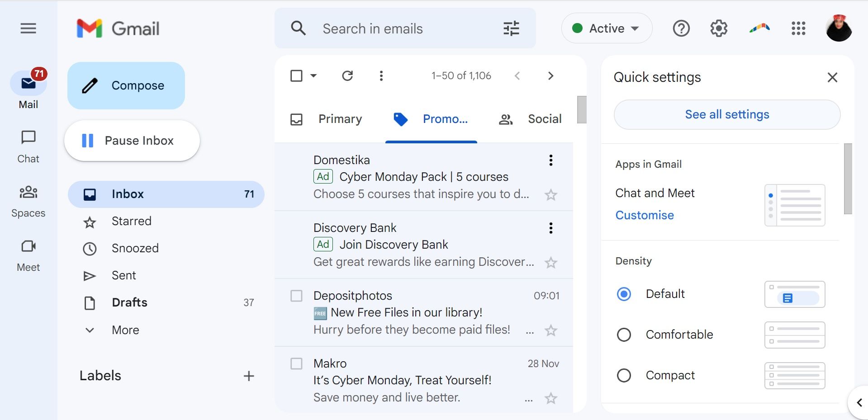Click the Pause Inbox icon
Screen dimensions: 868x420
pyautogui.click(x=89, y=140)
